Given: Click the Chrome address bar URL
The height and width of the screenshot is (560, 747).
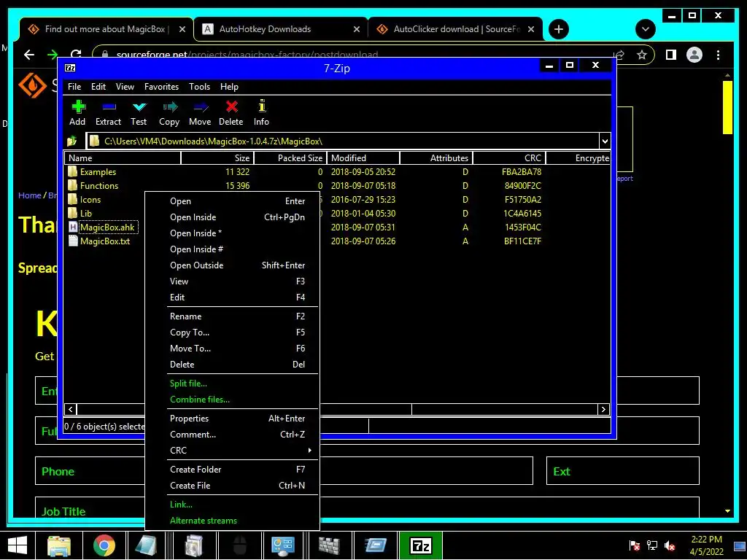Looking at the screenshot, I should pos(247,55).
